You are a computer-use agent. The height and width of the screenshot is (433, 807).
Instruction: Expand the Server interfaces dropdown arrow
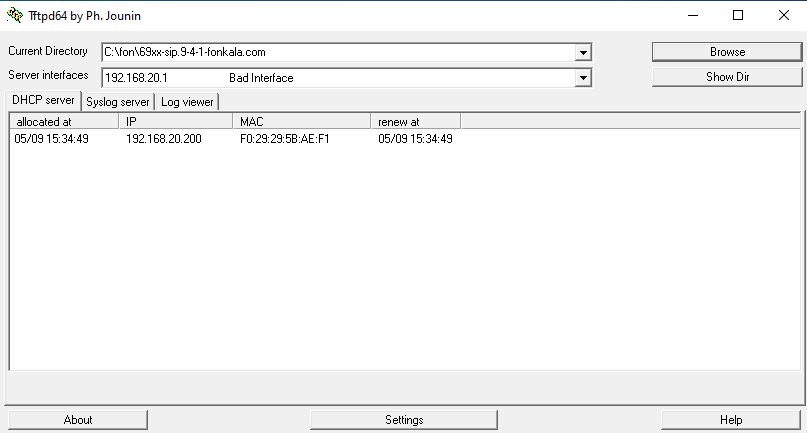pyautogui.click(x=583, y=78)
